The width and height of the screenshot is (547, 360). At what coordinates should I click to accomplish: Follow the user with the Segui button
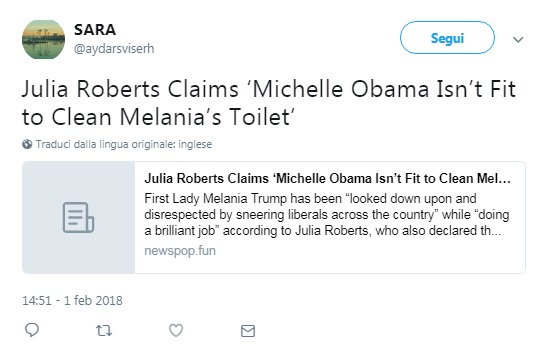pos(447,38)
